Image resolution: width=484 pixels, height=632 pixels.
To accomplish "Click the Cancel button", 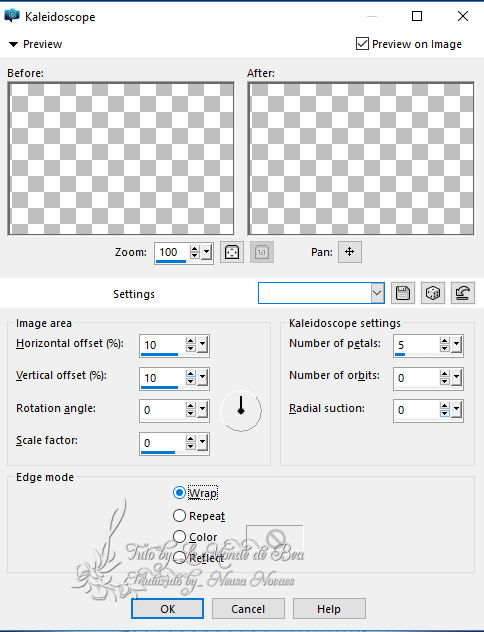I will pyautogui.click(x=248, y=608).
